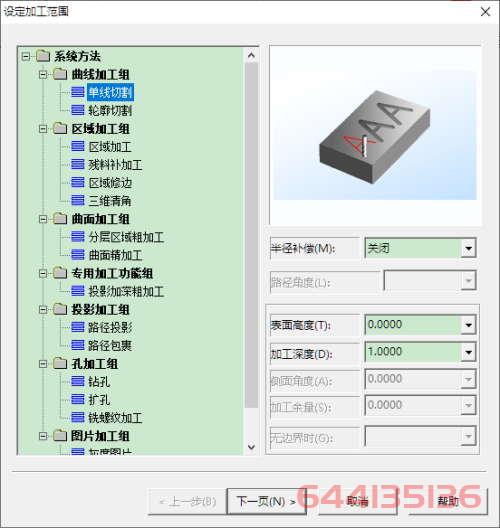Pick the 分层区域粗加工 icon
The image size is (500, 528).
pos(78,237)
